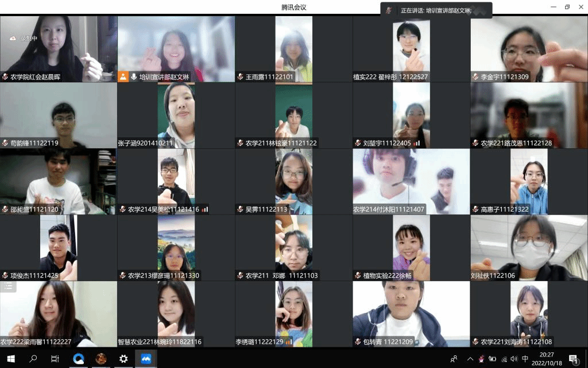
Task: Click the signal bars icon beside 李绣璐11222129
Action: [x=289, y=342]
